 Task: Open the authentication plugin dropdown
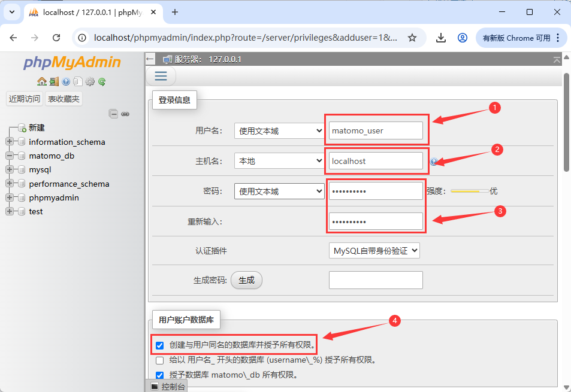[374, 251]
